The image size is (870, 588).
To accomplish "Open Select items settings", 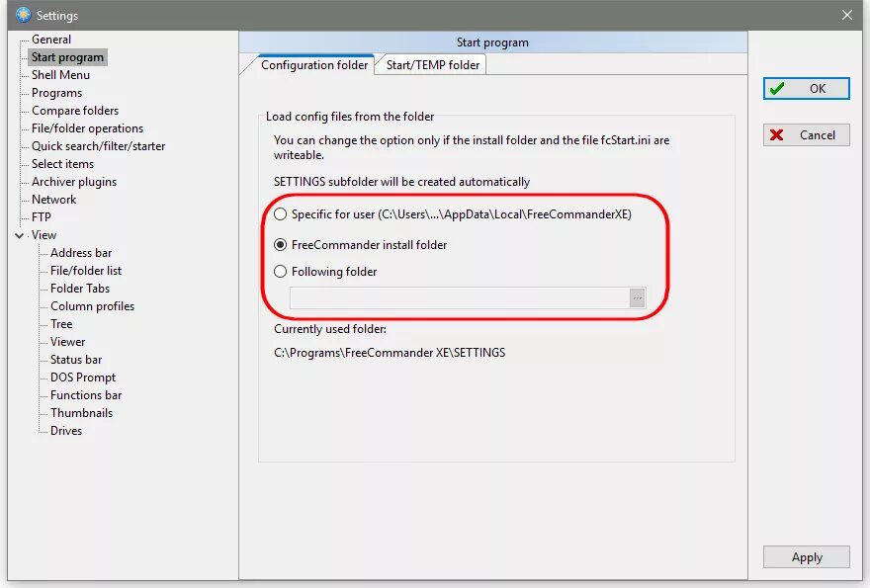I will point(62,164).
